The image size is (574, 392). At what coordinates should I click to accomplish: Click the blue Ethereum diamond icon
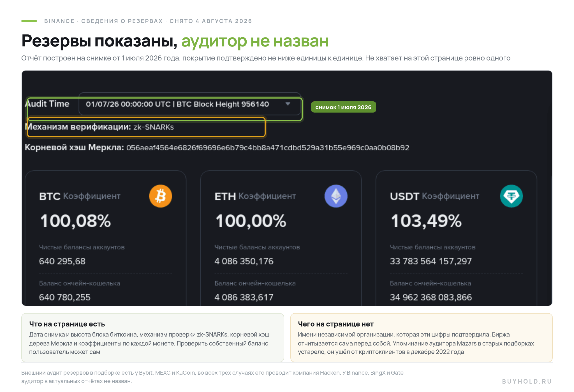pyautogui.click(x=336, y=196)
